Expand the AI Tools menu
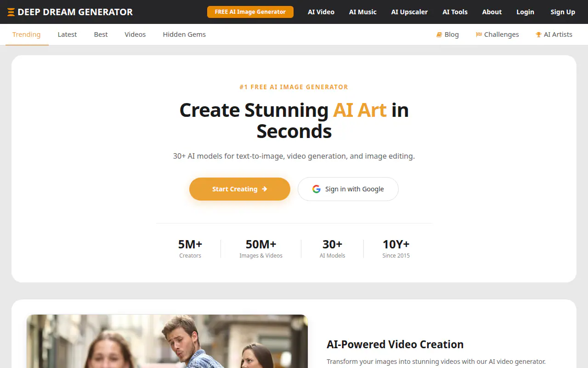This screenshot has height=368, width=588. pyautogui.click(x=455, y=12)
